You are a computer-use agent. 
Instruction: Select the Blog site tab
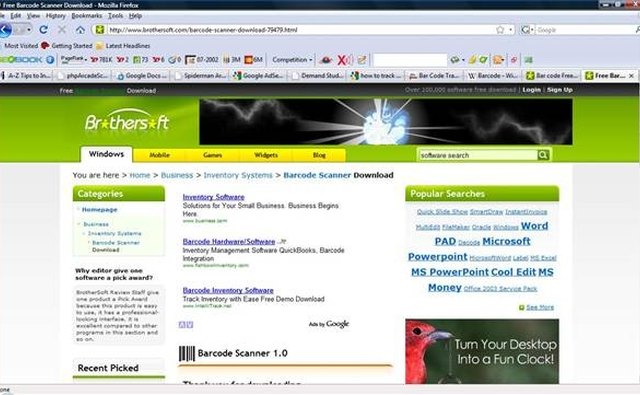[319, 155]
